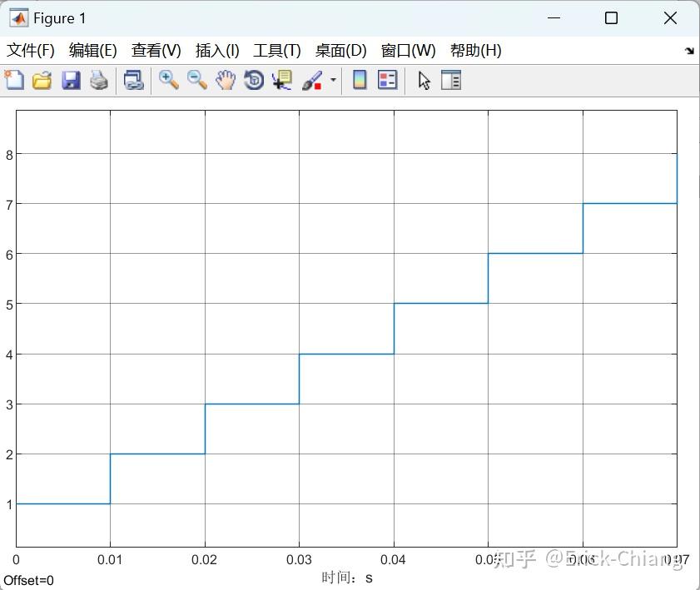This screenshot has width=700, height=590.
Task: Activate the Pan hand tool
Action: coord(226,81)
